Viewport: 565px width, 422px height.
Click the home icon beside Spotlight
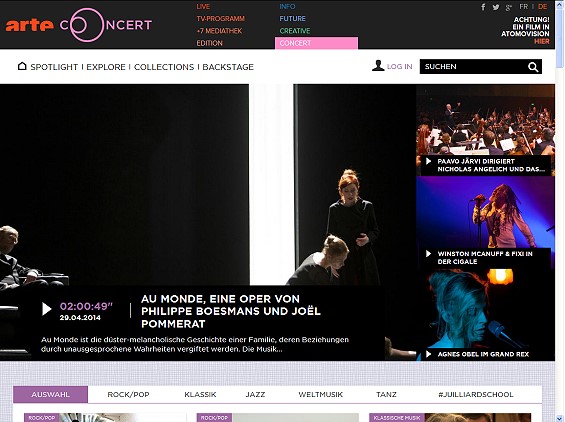22,66
